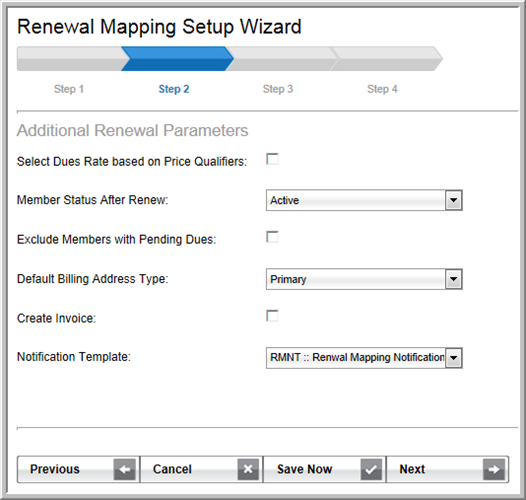Tick the Create Invoice checkbox

point(272,316)
